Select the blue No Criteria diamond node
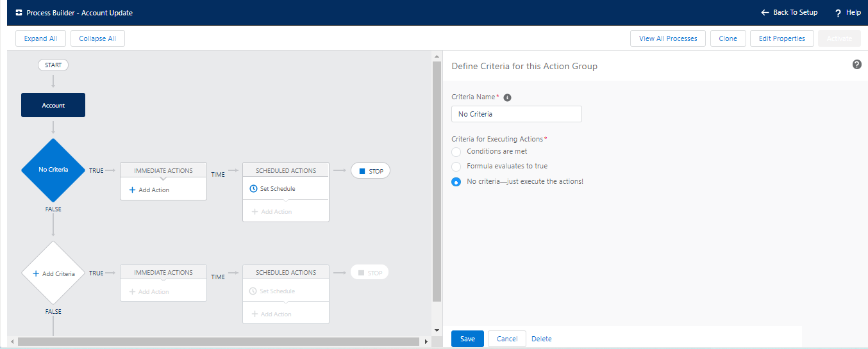This screenshot has width=868, height=349. 53,170
